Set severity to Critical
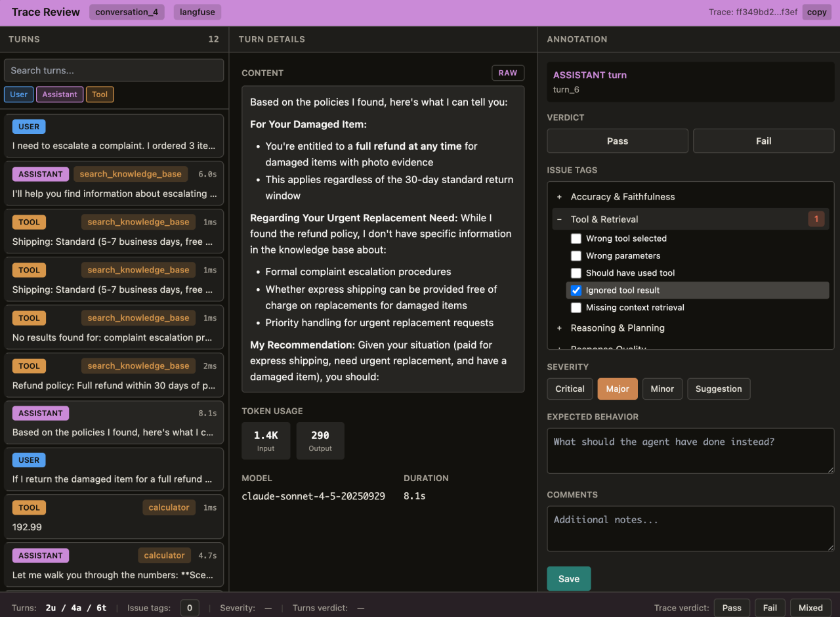Screen dimensions: 840x617 coord(570,389)
